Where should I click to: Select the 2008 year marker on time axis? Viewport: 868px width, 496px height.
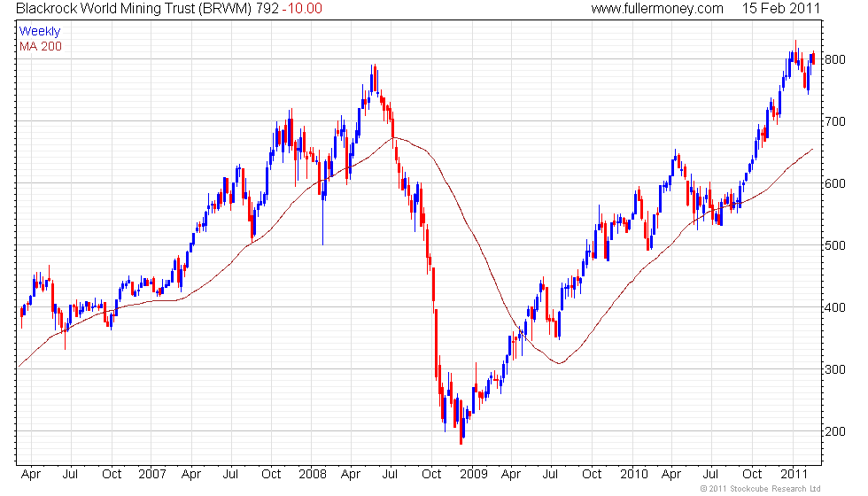click(312, 474)
